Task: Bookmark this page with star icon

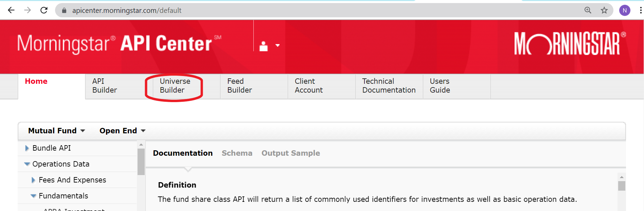Action: pos(604,10)
